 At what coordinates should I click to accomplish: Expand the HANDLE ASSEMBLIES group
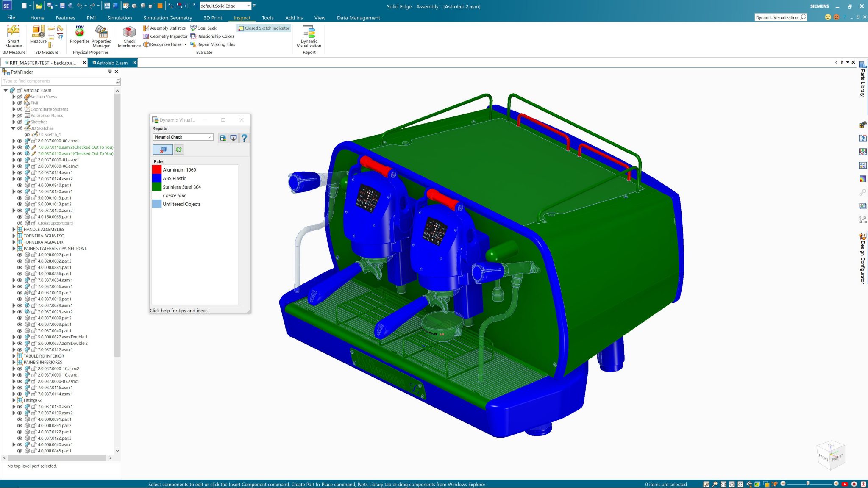[14, 229]
